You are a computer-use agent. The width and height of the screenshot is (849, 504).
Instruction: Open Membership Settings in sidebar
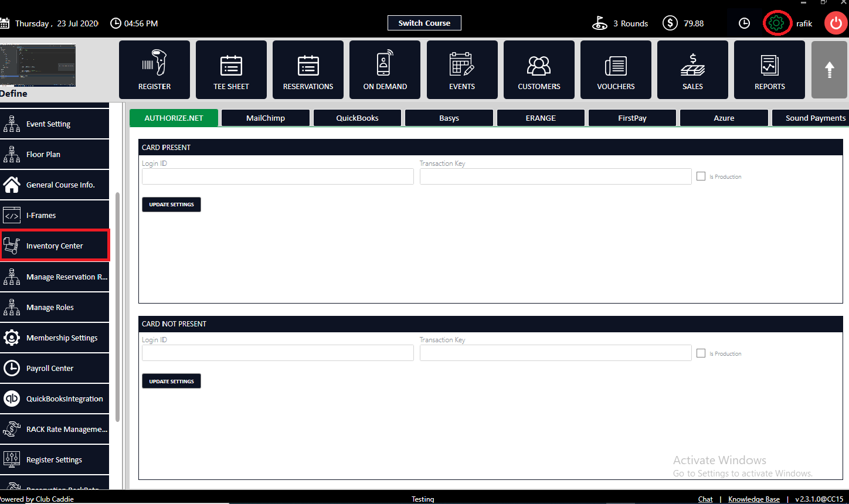pyautogui.click(x=55, y=338)
